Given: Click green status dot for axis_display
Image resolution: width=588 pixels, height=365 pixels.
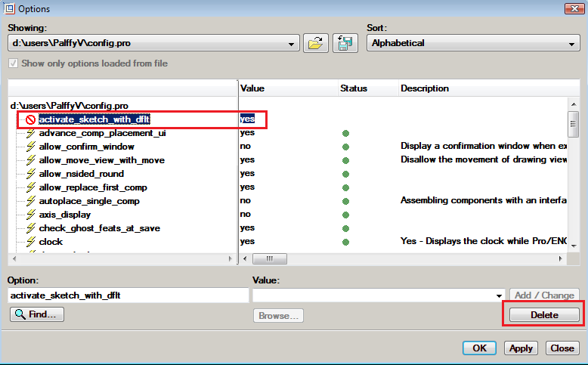Looking at the screenshot, I should (x=345, y=215).
